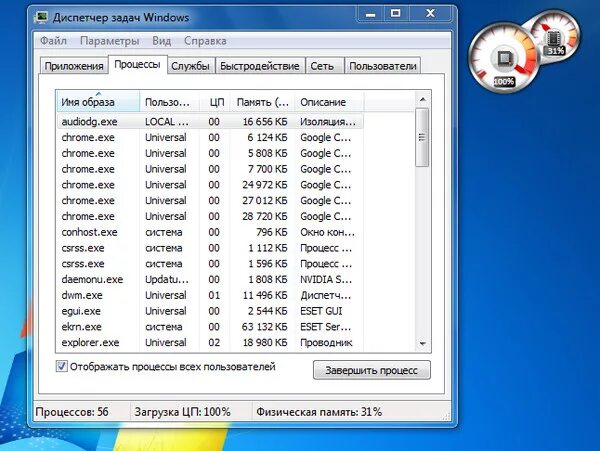Open the Быстродействие tab
The width and height of the screenshot is (600, 451).
tap(259, 66)
